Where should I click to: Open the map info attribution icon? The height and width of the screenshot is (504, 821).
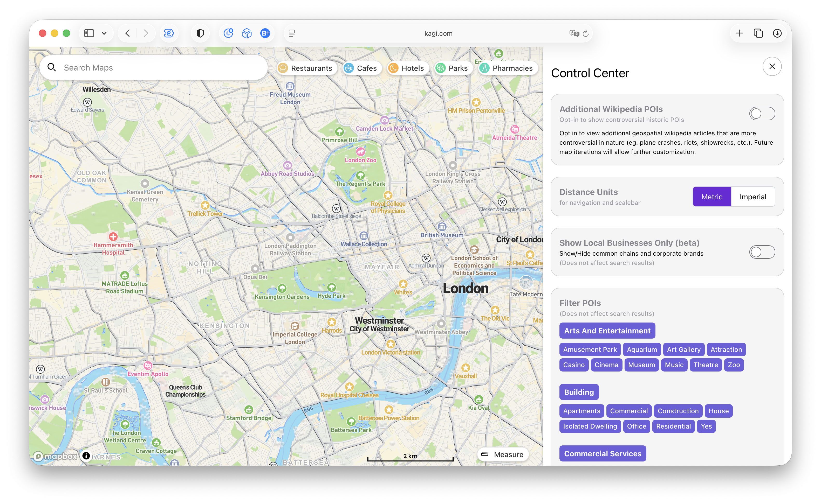pyautogui.click(x=86, y=456)
